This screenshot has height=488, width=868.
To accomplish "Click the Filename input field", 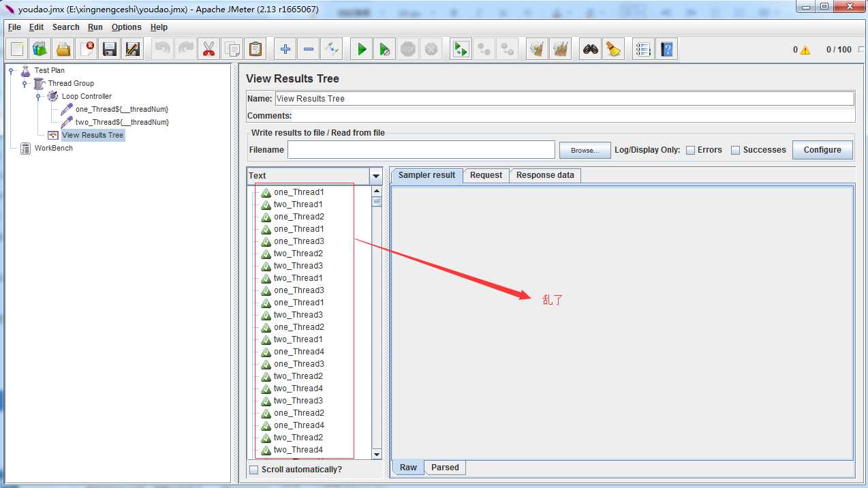I will click(x=421, y=150).
